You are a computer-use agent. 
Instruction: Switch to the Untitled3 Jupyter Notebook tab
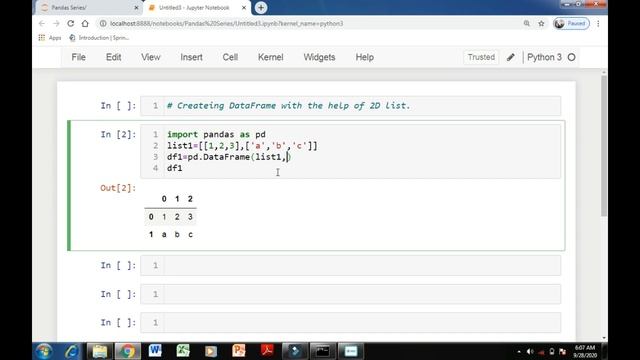coord(194,8)
